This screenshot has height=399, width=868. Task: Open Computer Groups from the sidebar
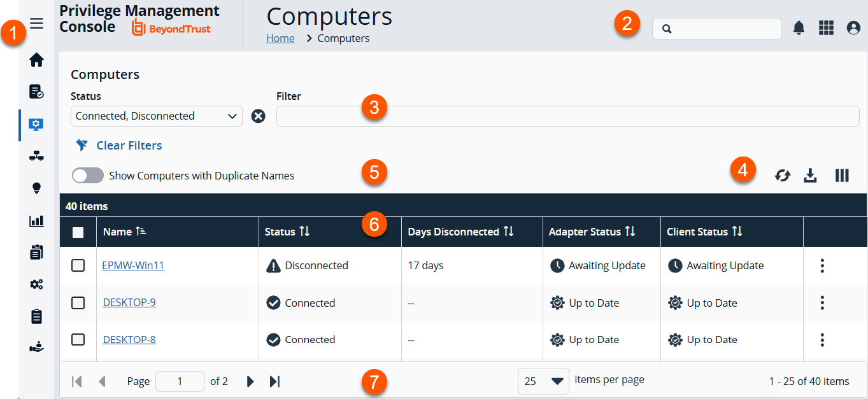pyautogui.click(x=36, y=156)
